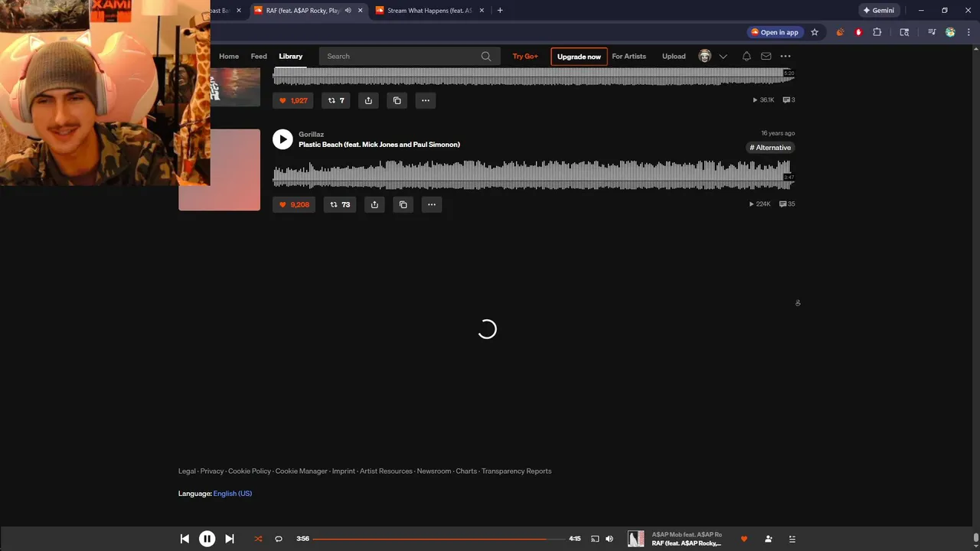The height and width of the screenshot is (551, 980).
Task: Toggle repeat in the player bar
Action: pyautogui.click(x=279, y=539)
